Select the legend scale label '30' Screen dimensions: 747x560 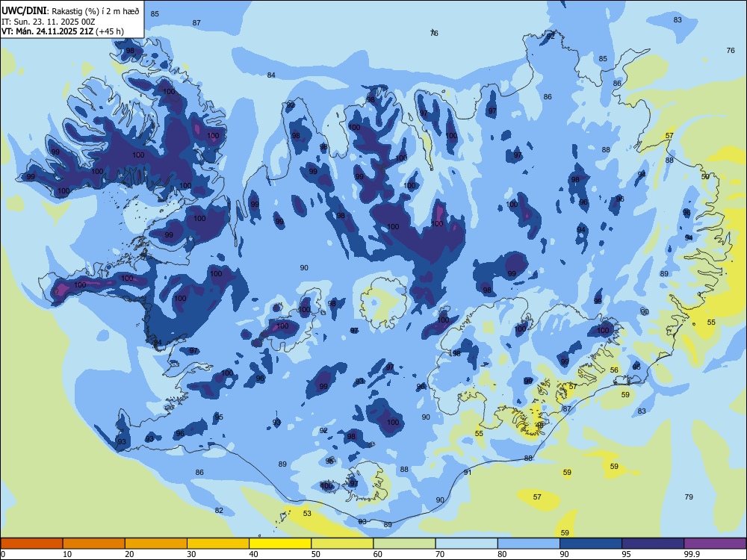(191, 554)
